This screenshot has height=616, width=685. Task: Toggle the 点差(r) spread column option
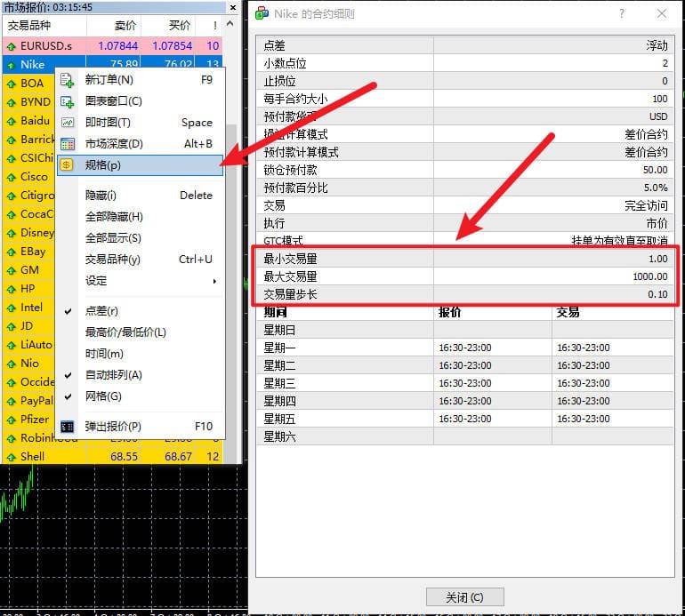pyautogui.click(x=140, y=311)
